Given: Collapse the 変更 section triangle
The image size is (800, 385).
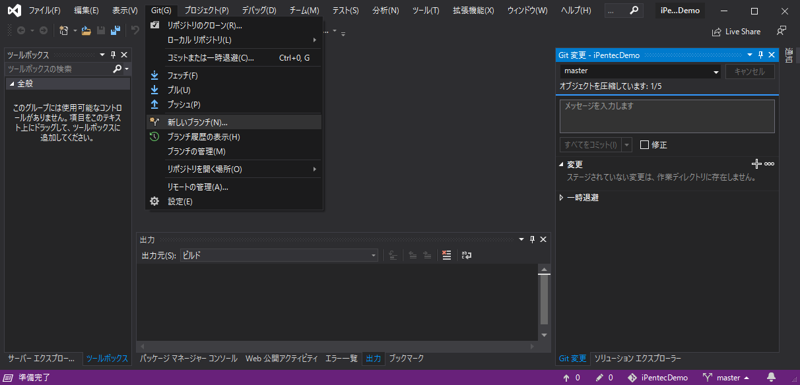Looking at the screenshot, I should [562, 164].
